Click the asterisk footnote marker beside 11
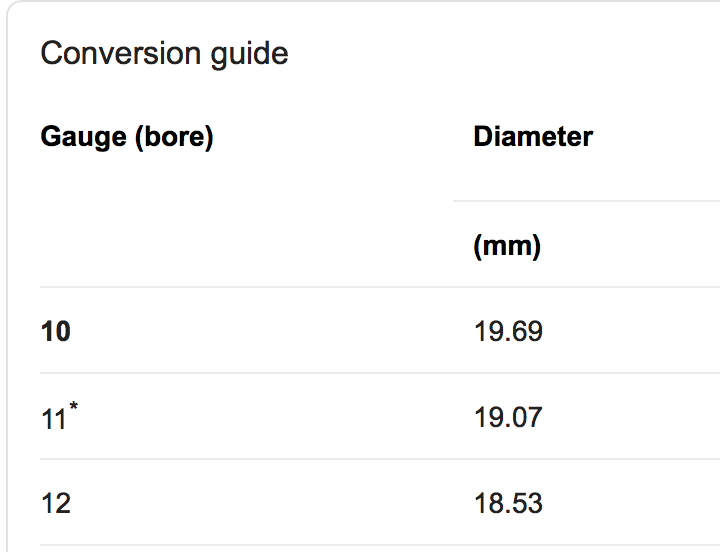The height and width of the screenshot is (552, 720). pyautogui.click(x=74, y=406)
